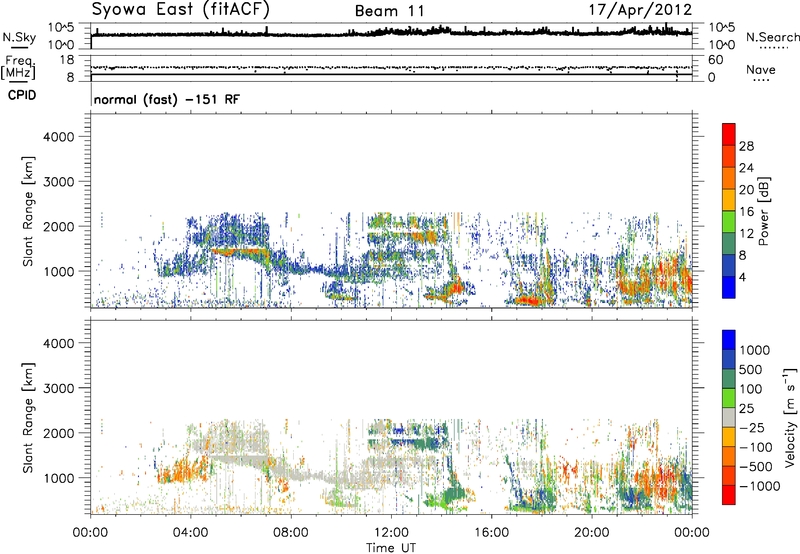The width and height of the screenshot is (800, 554).
Task: Click the '12' Power colorbar tick label
Action: coord(746,234)
